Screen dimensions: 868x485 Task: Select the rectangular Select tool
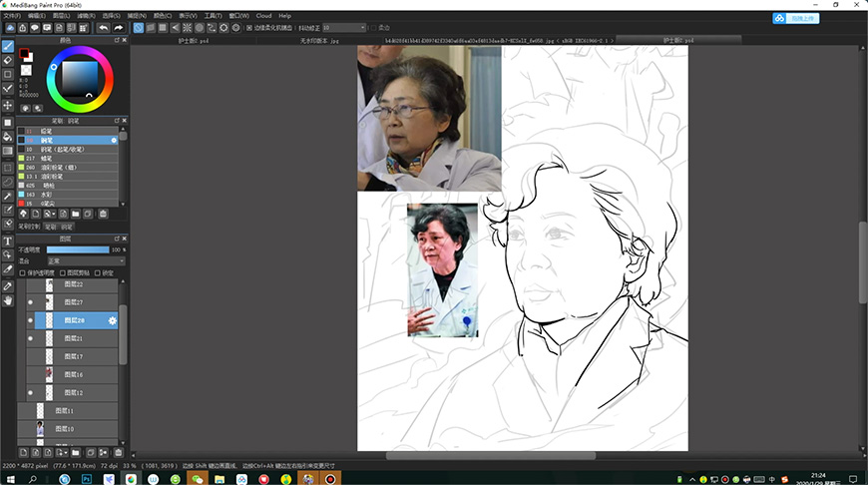pos(8,168)
